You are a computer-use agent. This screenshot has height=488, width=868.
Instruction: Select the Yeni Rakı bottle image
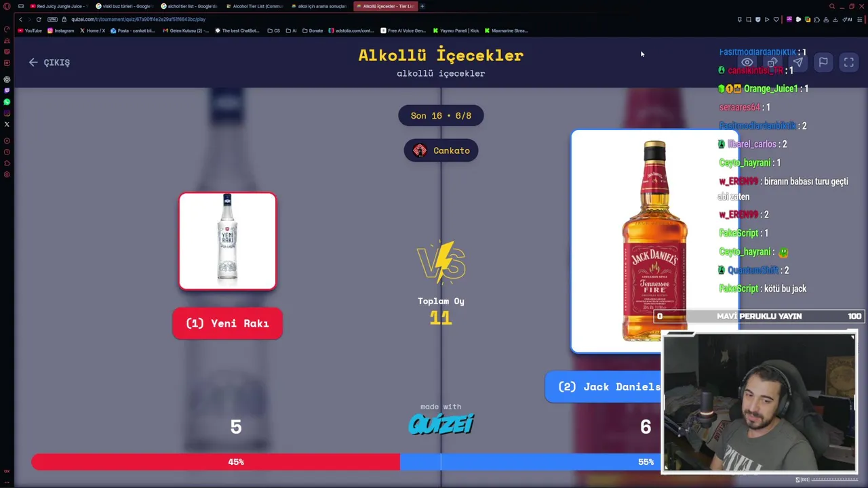pyautogui.click(x=227, y=241)
